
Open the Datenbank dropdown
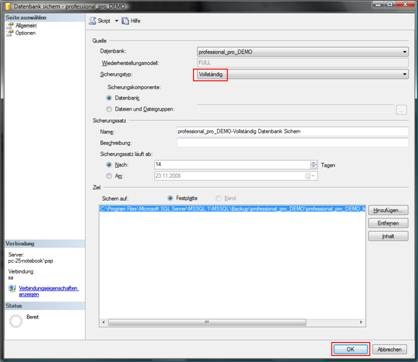coord(303,52)
